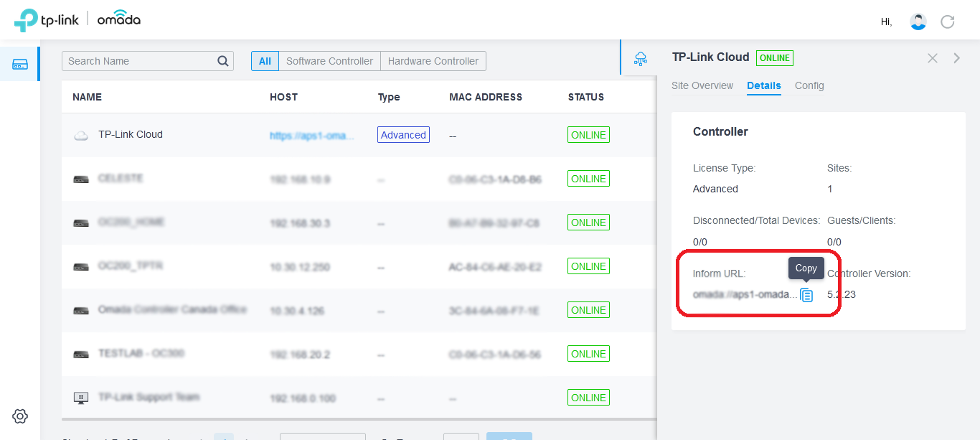
Task: Open the https://aps1-oma... host link
Action: (312, 135)
